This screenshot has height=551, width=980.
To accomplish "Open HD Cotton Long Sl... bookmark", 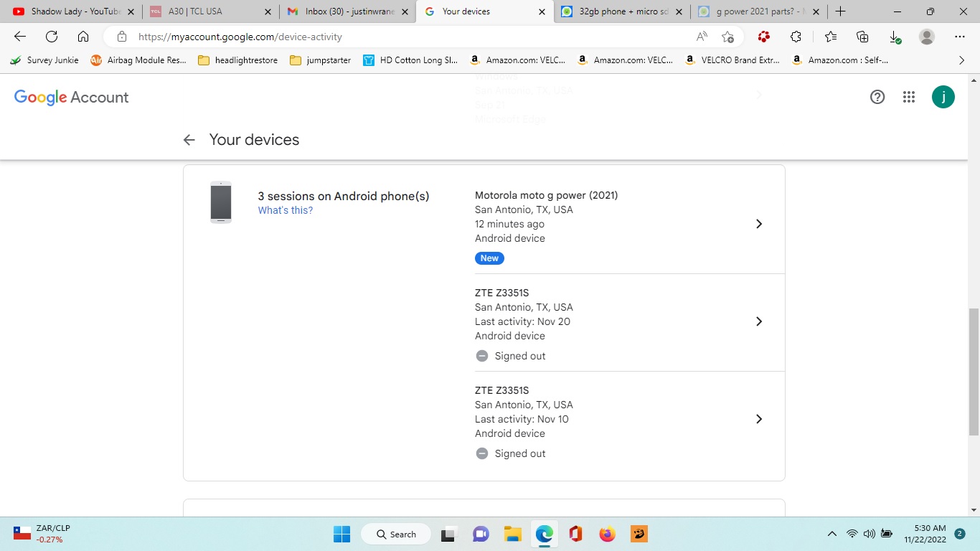I will [410, 60].
